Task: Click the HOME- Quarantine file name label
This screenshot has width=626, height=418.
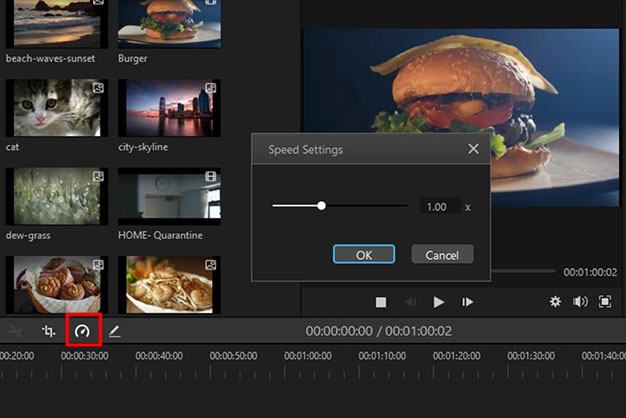Action: point(160,236)
